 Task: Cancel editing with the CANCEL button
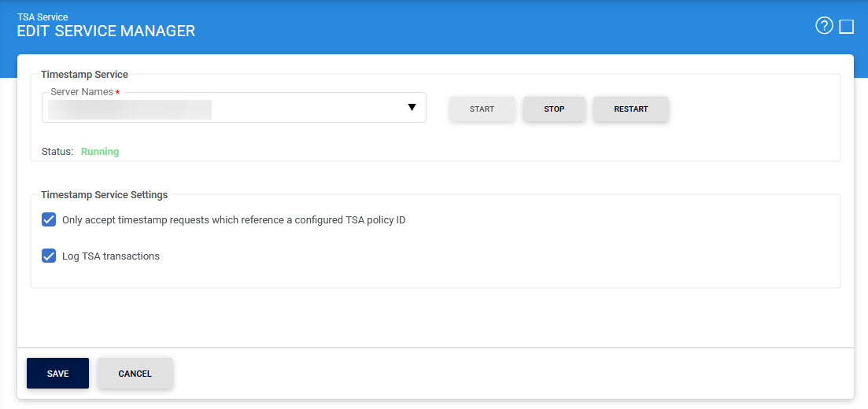(135, 374)
